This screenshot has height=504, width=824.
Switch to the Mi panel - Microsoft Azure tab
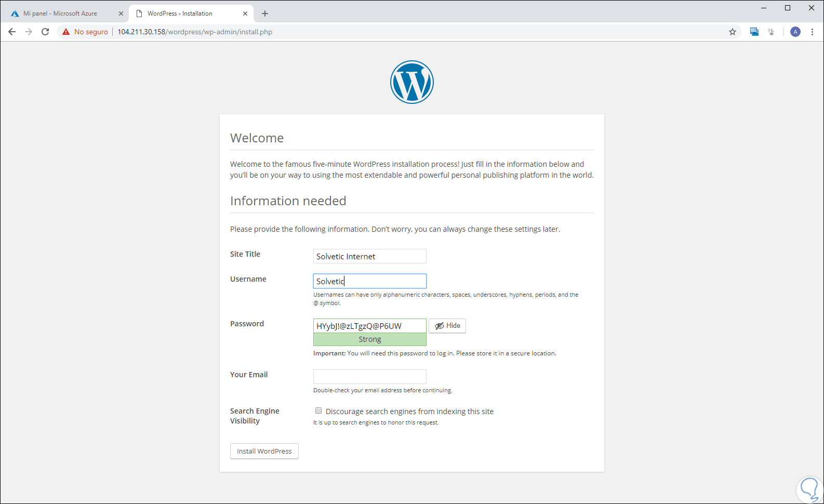tap(67, 14)
